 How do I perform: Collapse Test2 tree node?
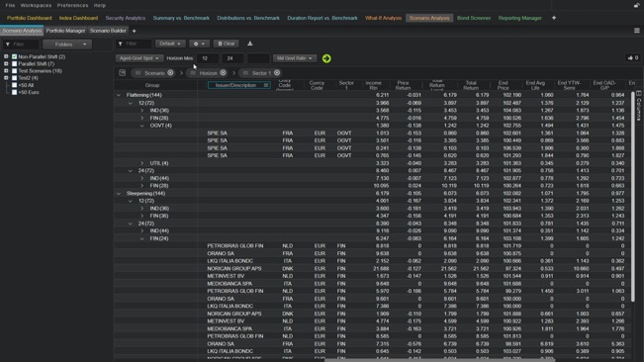pos(6,78)
